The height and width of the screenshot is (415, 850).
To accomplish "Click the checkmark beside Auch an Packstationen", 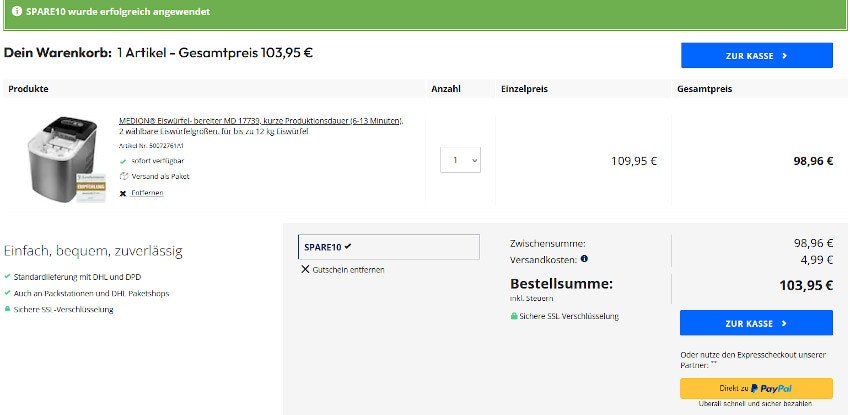I will [x=7, y=293].
